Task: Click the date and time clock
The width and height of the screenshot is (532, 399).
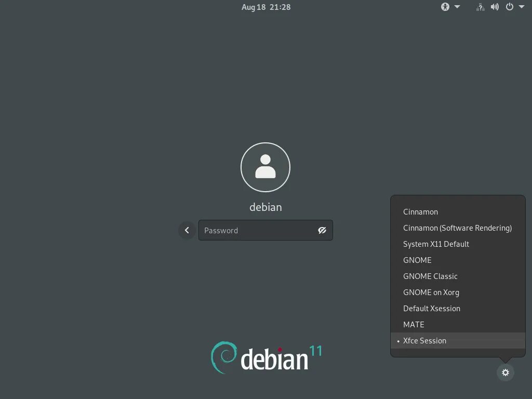Action: point(266,7)
